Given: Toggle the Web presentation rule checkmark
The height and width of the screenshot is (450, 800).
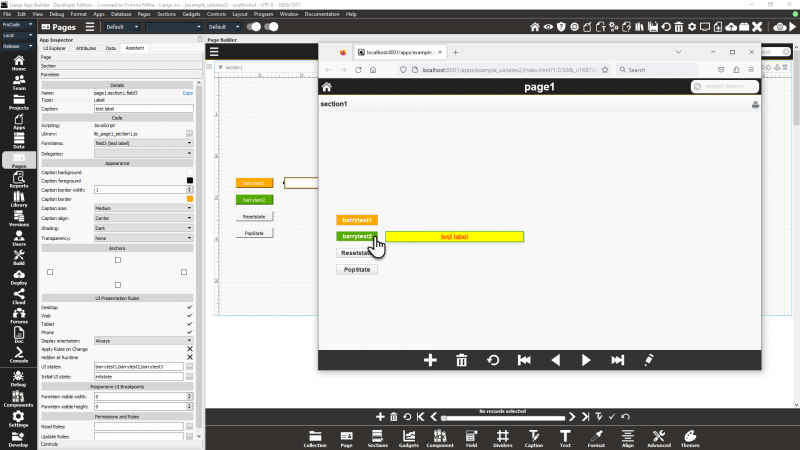Looking at the screenshot, I should (x=190, y=315).
